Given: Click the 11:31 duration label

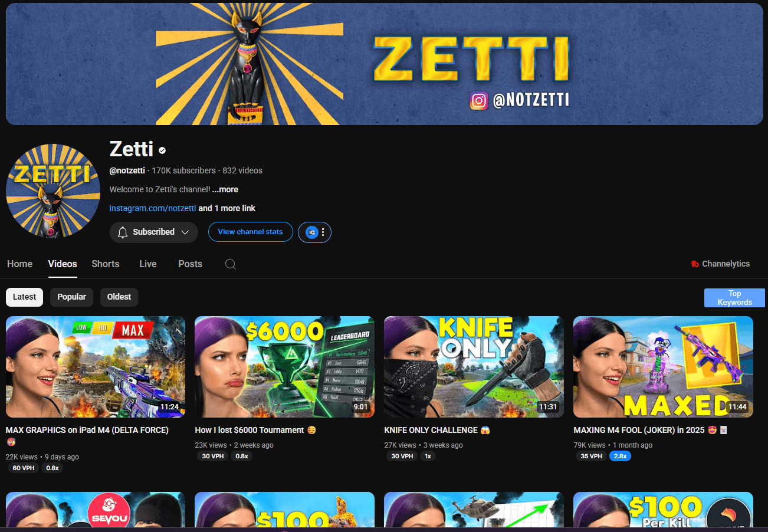Looking at the screenshot, I should (547, 407).
